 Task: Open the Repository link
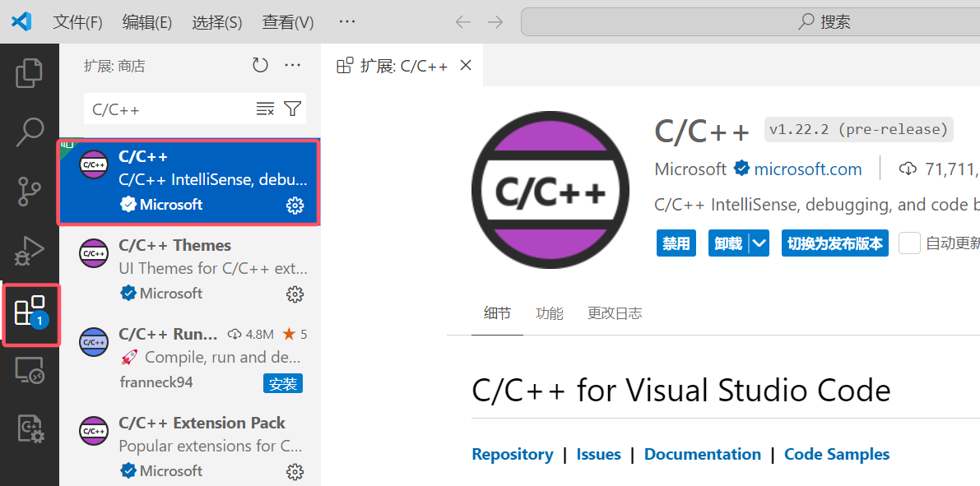click(x=513, y=454)
